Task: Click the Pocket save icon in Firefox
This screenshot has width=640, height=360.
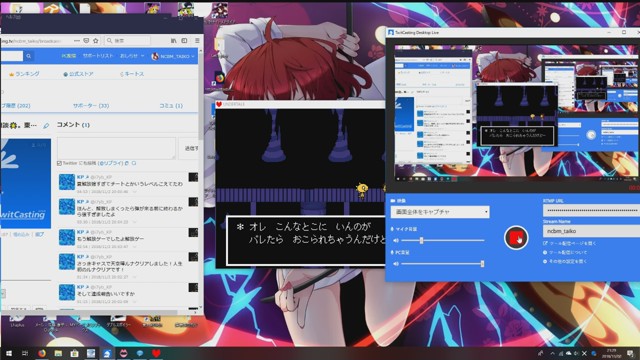Action: (x=86, y=41)
